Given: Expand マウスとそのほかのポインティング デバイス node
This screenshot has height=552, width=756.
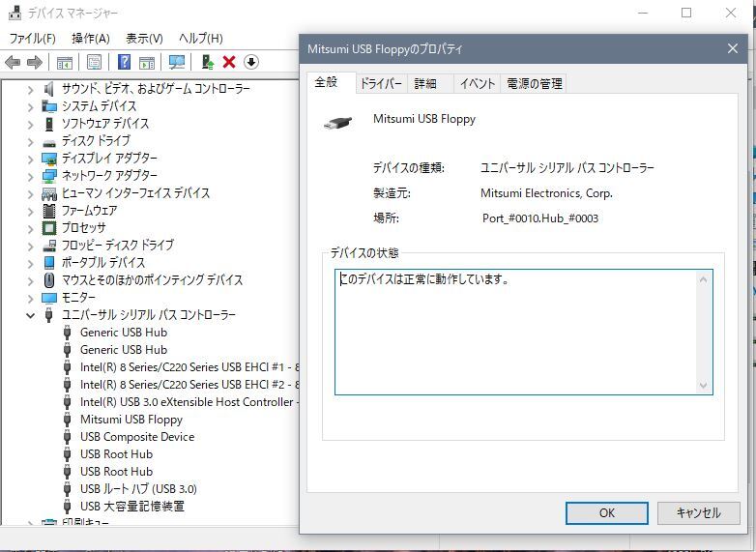Looking at the screenshot, I should pyautogui.click(x=30, y=281).
